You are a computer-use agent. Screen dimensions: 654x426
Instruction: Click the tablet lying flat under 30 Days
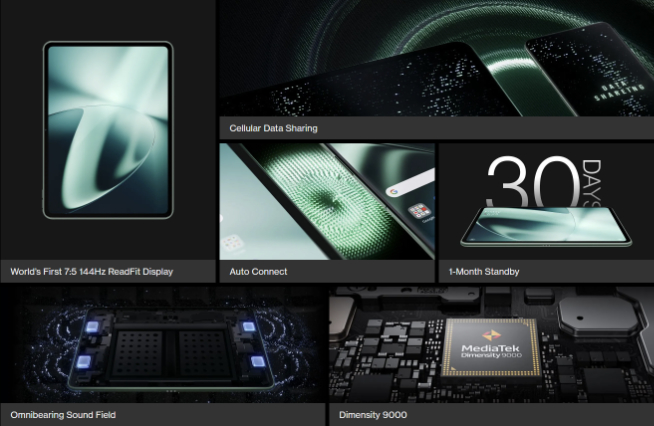click(x=545, y=227)
